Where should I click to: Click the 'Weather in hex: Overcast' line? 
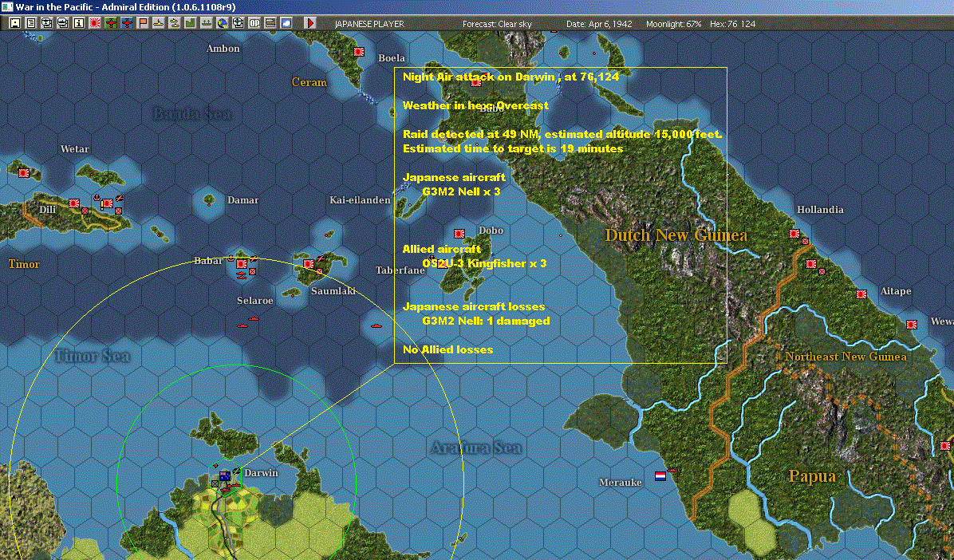point(475,105)
